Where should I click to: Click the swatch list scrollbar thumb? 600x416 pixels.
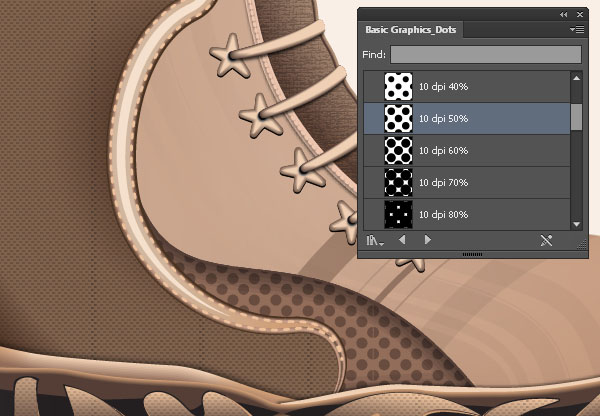tap(576, 117)
